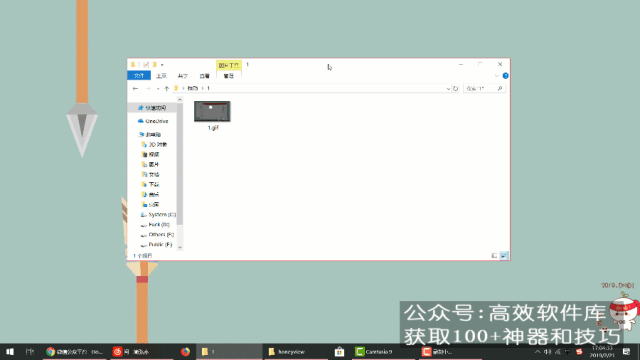The image size is (640, 360).
Task: Open the Windows Start menu
Action: coord(10,351)
